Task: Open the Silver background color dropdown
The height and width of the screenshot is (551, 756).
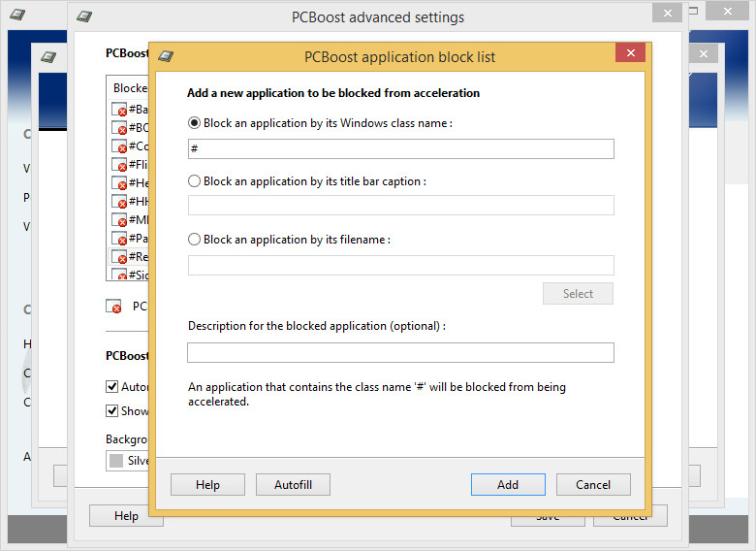Action: pyautogui.click(x=128, y=461)
